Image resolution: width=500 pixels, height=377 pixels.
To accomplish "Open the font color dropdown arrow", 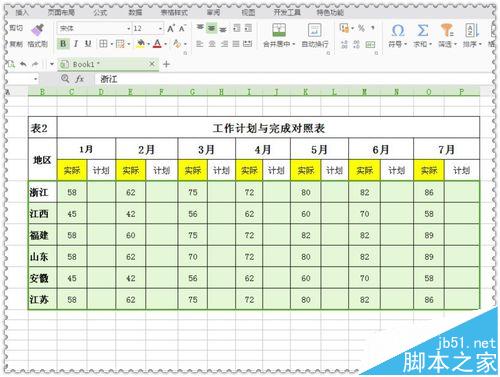I will 166,44.
